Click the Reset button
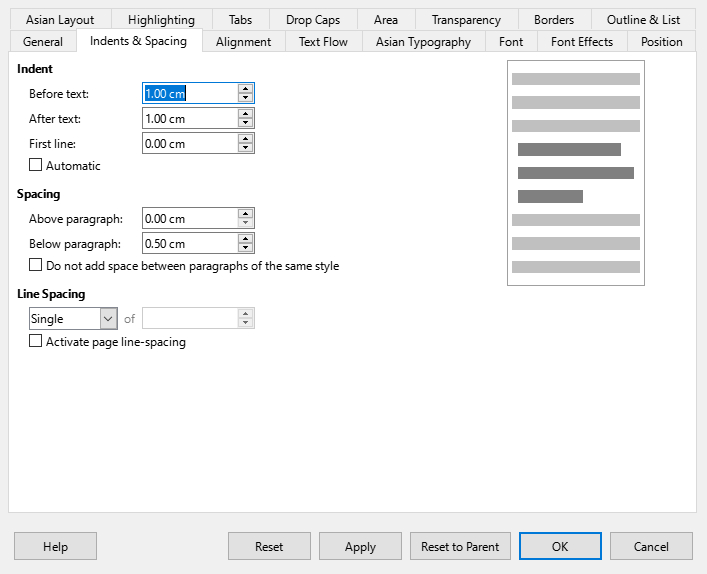The height and width of the screenshot is (574, 707). point(269,546)
